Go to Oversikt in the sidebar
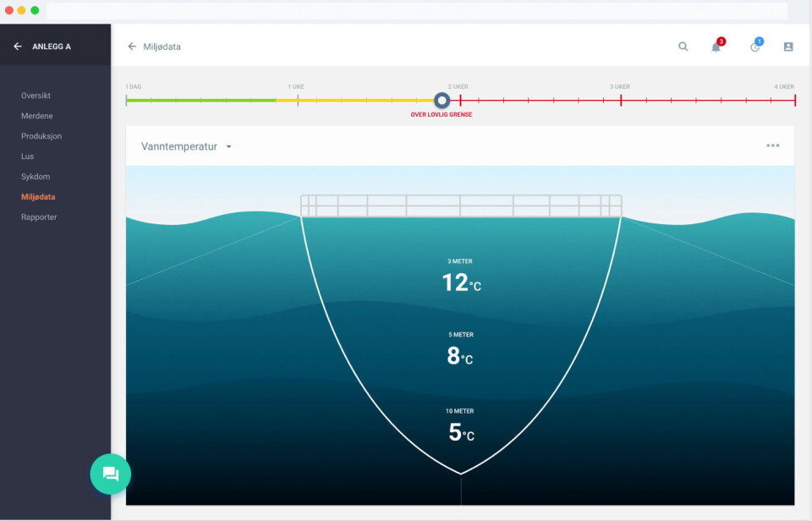This screenshot has width=812, height=521. (x=36, y=96)
